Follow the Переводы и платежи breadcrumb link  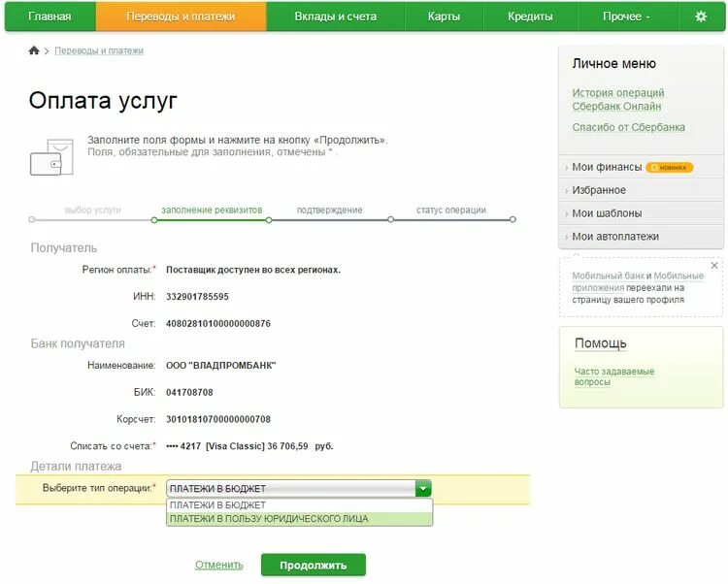point(99,50)
